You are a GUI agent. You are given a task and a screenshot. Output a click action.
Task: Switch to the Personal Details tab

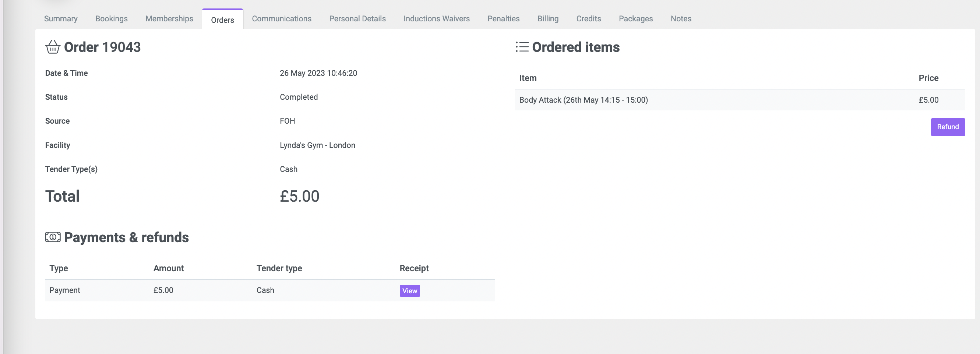357,19
